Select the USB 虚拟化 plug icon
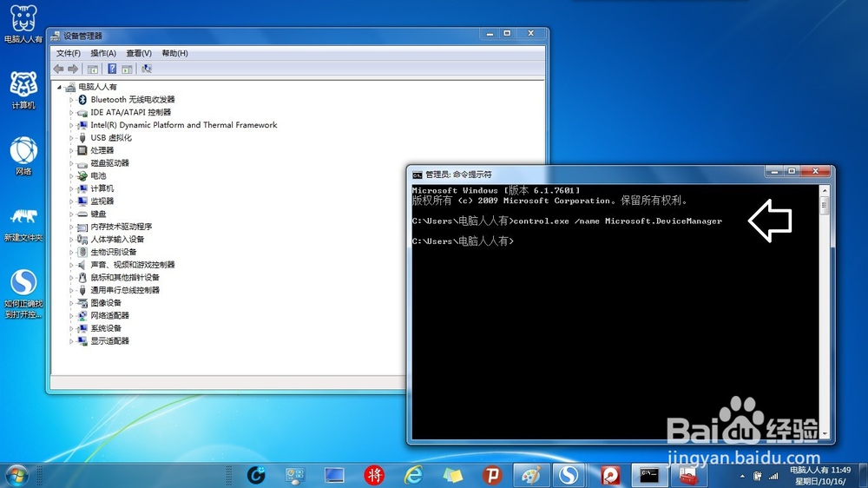 click(x=82, y=137)
